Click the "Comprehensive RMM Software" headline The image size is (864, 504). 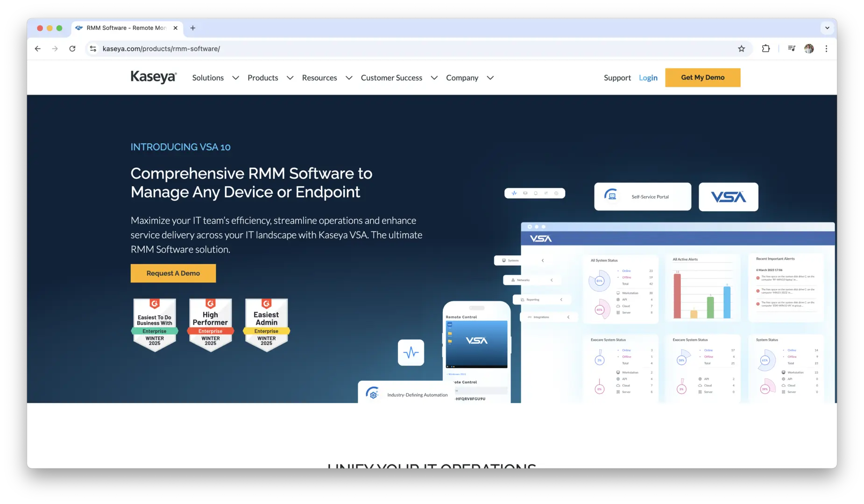[x=252, y=182]
